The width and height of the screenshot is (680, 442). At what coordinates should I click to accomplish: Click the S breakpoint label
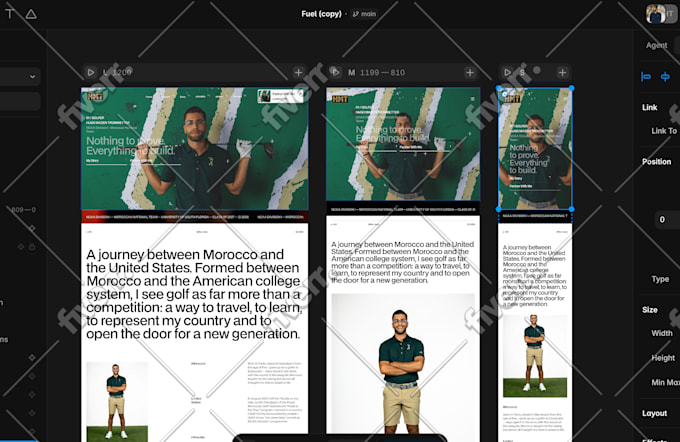522,72
